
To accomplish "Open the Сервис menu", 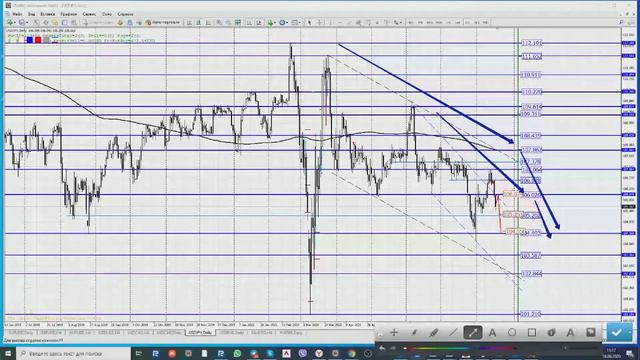I will click(x=89, y=14).
